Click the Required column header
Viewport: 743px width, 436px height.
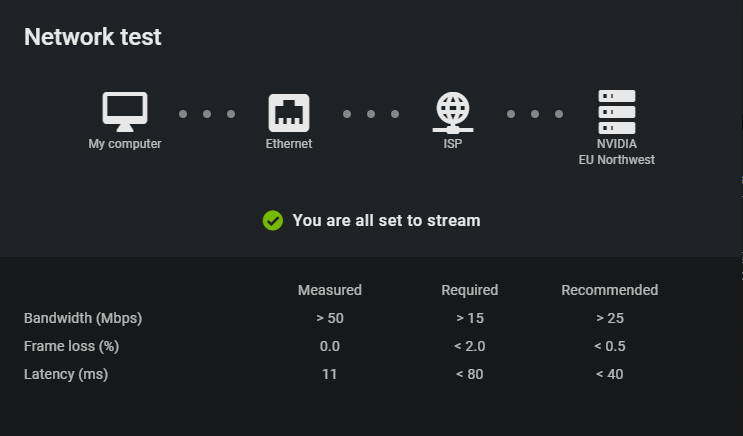click(470, 290)
